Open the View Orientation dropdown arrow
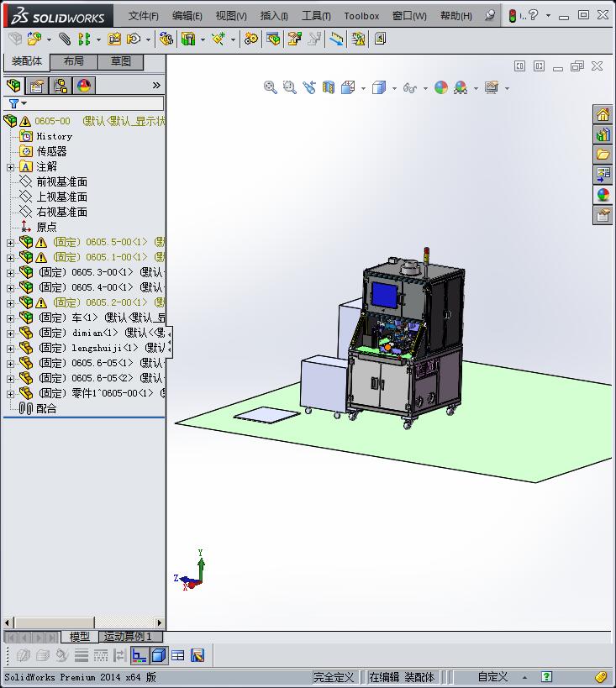 (363, 88)
